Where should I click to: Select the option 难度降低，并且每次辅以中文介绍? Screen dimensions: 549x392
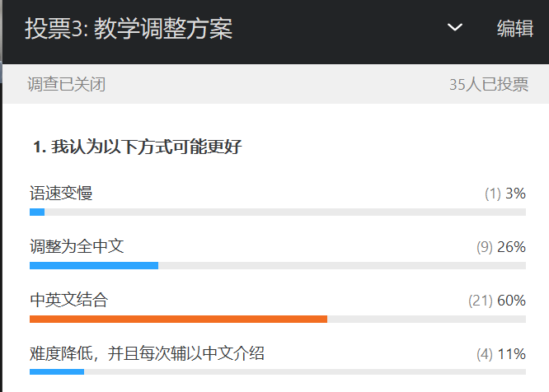pos(147,353)
